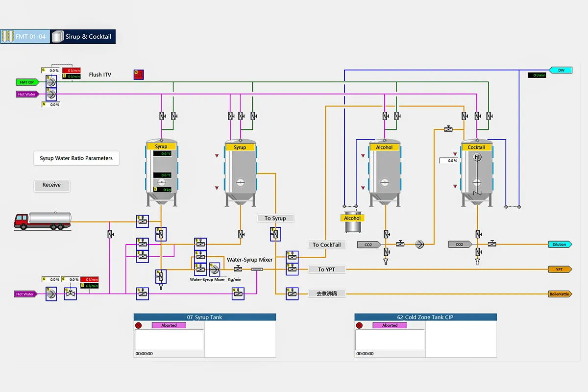588x392 pixels.
Task: Click the To CockTail button
Action: click(x=327, y=245)
